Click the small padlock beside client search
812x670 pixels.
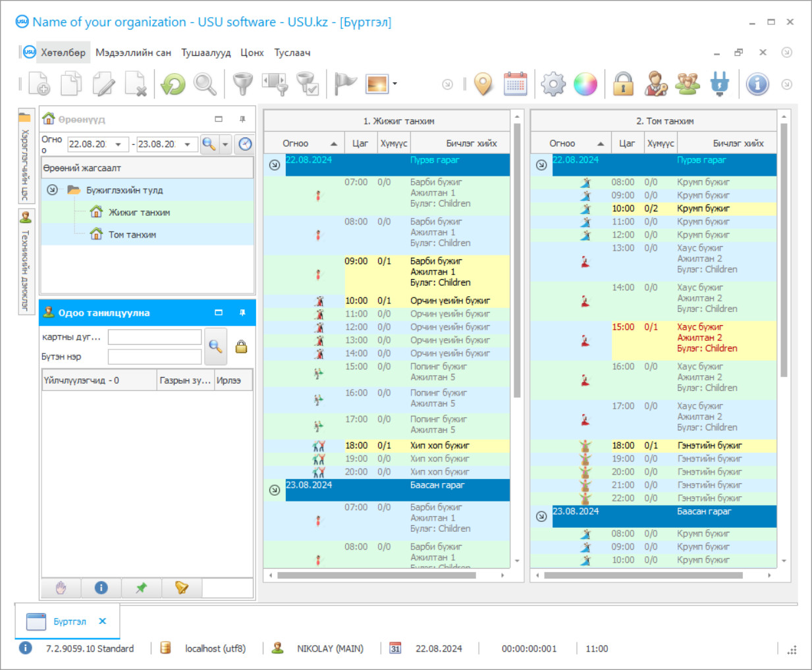(241, 347)
